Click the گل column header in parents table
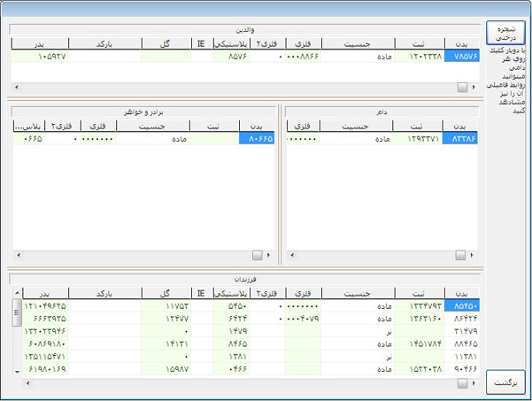The image size is (532, 401). click(166, 43)
